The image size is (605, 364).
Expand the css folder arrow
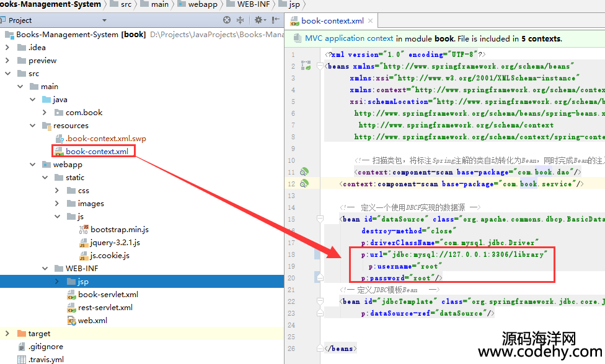coord(57,191)
